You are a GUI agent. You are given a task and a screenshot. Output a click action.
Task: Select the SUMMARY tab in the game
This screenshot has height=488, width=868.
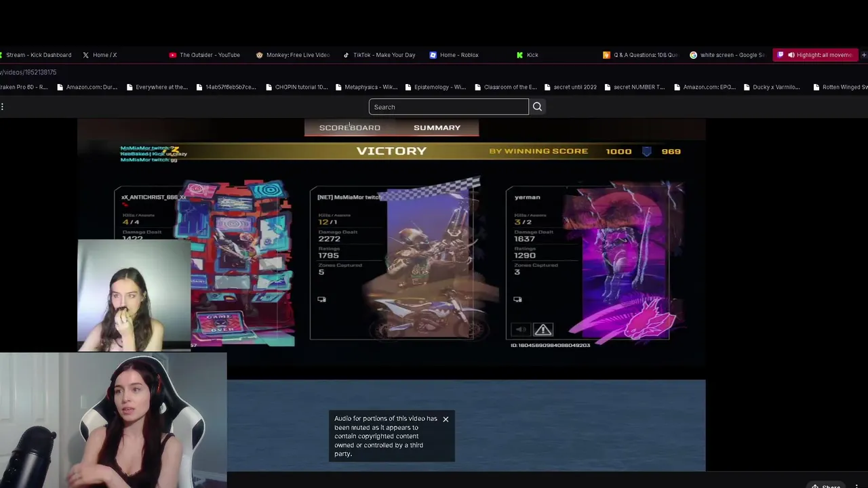(x=437, y=127)
